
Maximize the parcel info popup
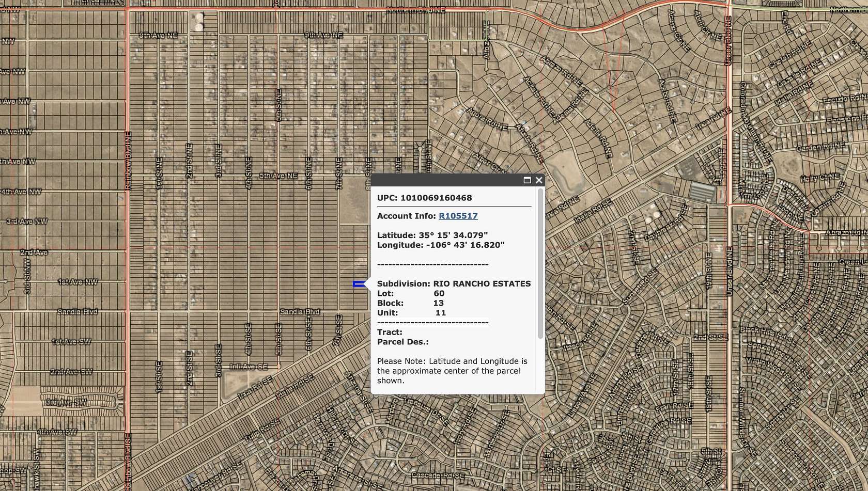coord(527,180)
